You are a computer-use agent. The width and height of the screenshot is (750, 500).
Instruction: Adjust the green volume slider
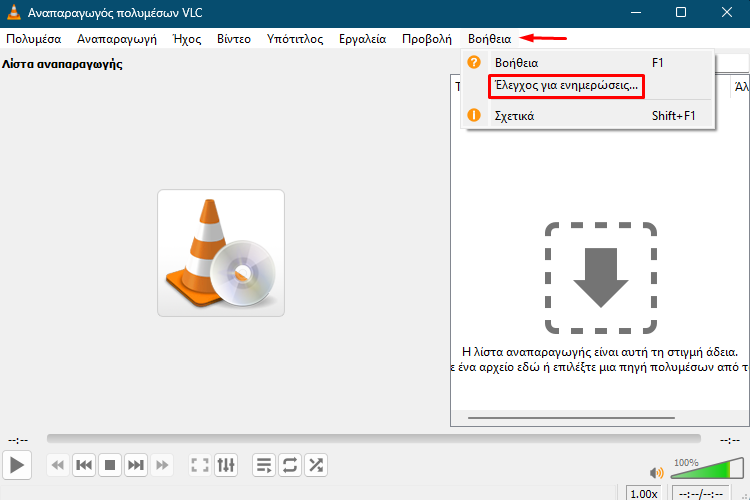coord(707,468)
